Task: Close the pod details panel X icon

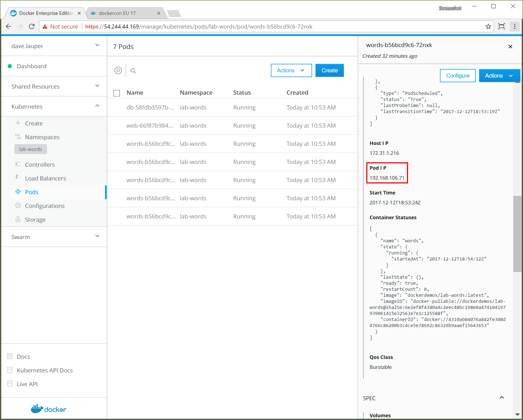Action: coord(510,47)
